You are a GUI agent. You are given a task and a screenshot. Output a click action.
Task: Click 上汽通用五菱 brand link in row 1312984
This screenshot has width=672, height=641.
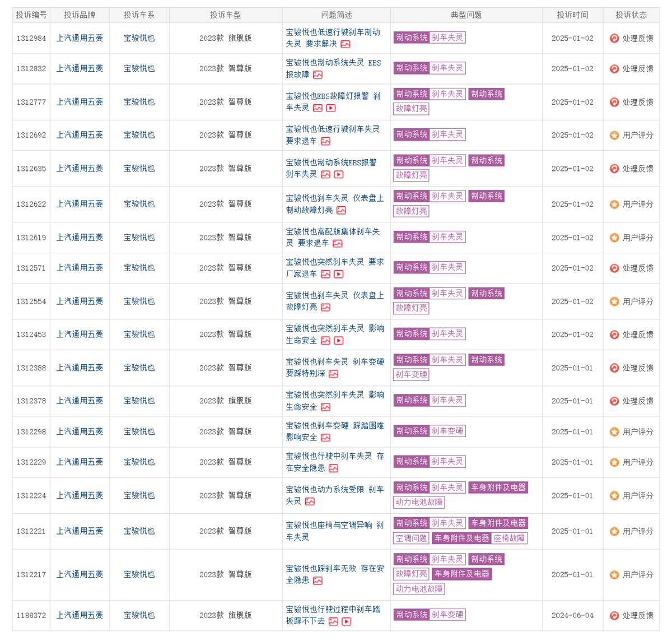coord(80,38)
